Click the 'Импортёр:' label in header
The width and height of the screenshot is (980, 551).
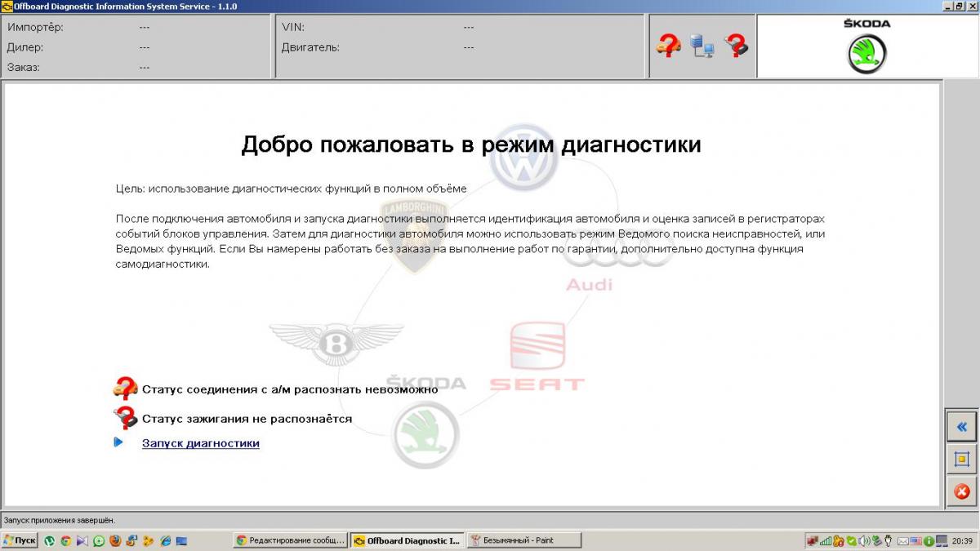pos(35,27)
